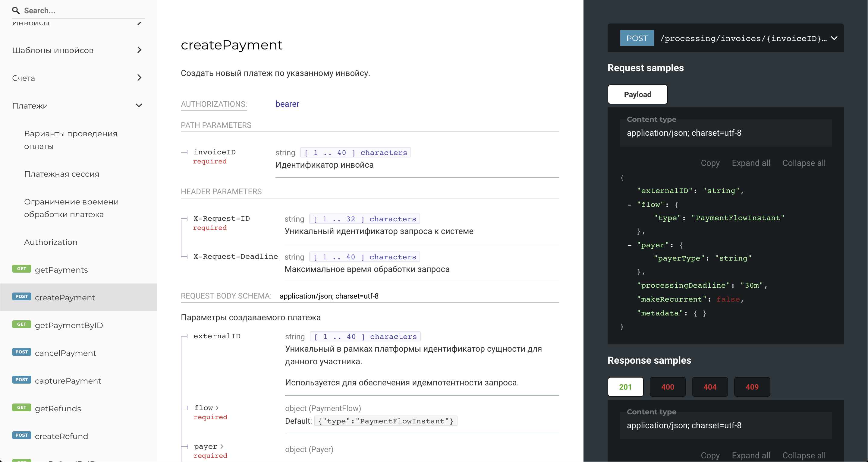
Task: Click the POST createRefund icon badge
Action: [x=21, y=436]
